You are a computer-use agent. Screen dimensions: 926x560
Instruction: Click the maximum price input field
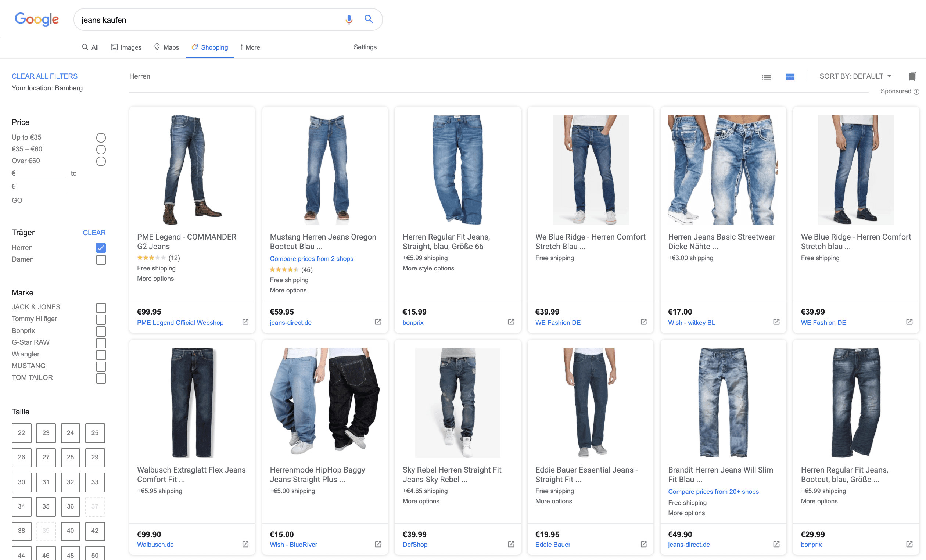[39, 187]
